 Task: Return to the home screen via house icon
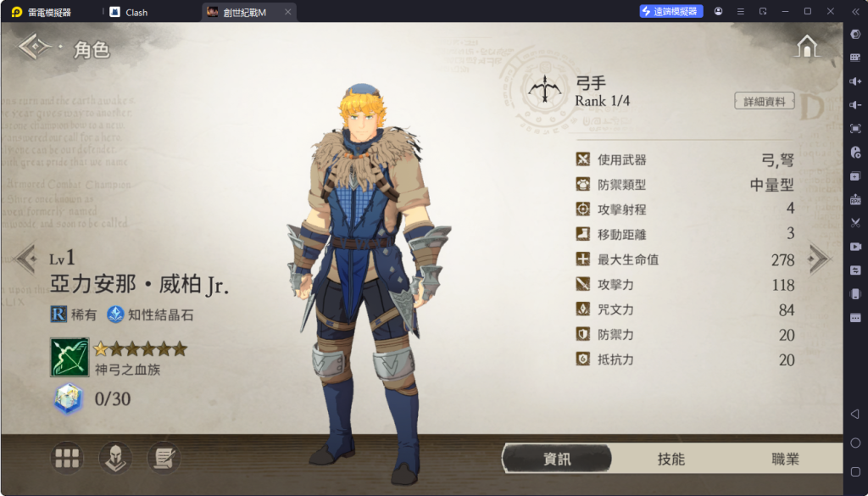pyautogui.click(x=807, y=45)
